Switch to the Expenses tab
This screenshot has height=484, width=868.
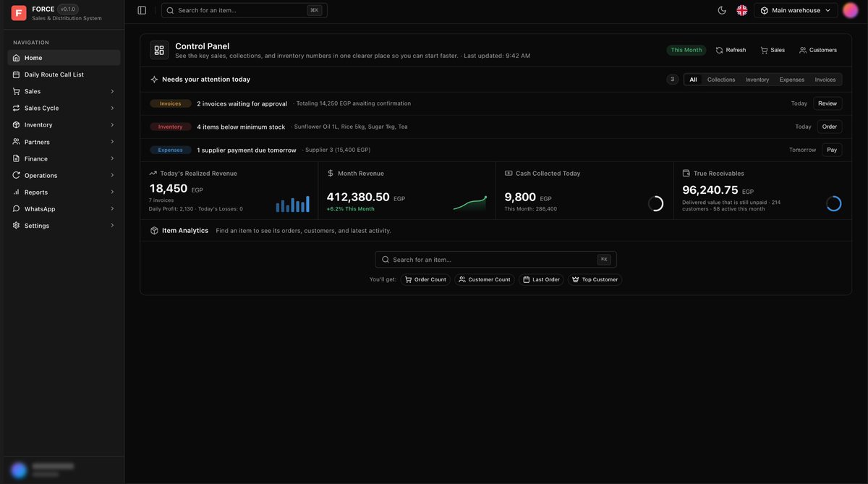tap(792, 80)
